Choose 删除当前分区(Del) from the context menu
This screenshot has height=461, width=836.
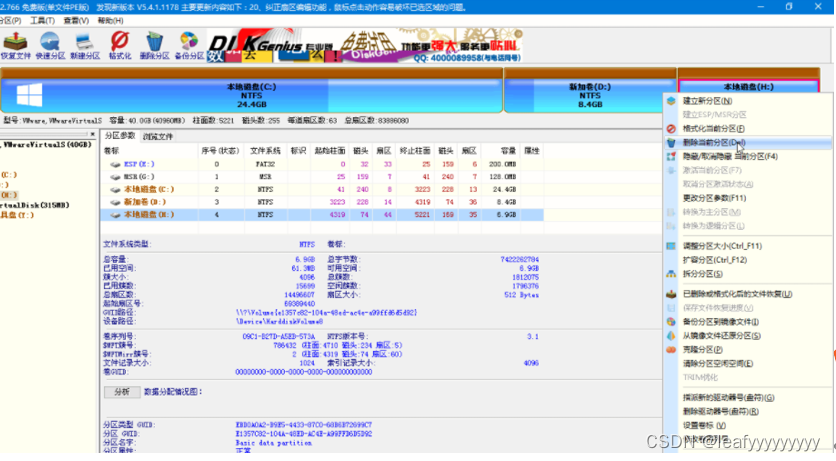point(747,142)
